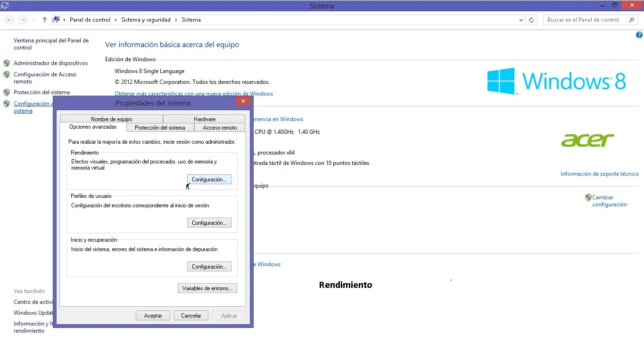Screen dimensions: 644x343
Task: Click the Windows Update link under Vea también
Action: click(x=33, y=313)
